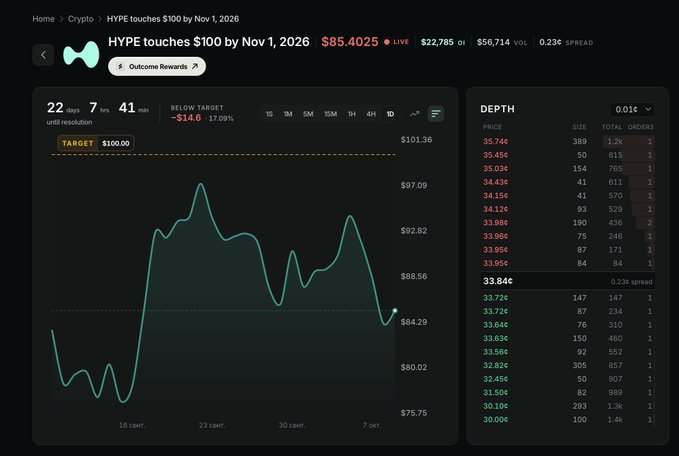Select ask price 34.43¢

(496, 182)
